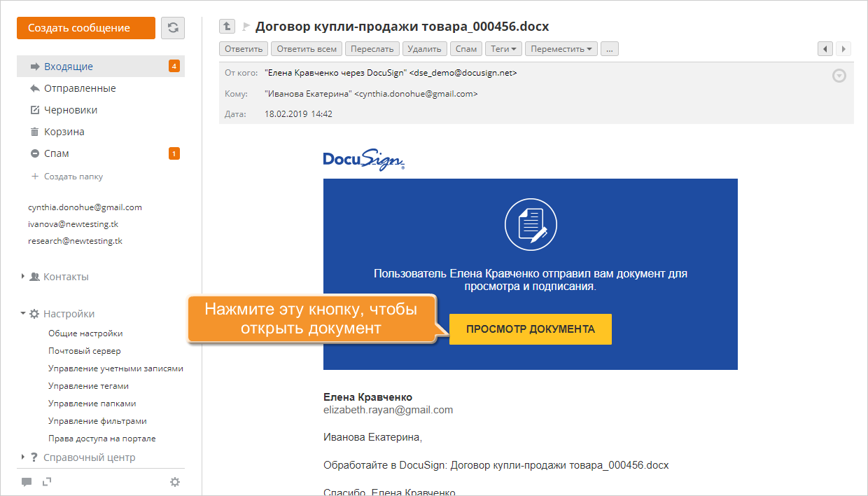Screen dimensions: 868x496
Task: Expand the Контакты section arrow
Action: 23,277
